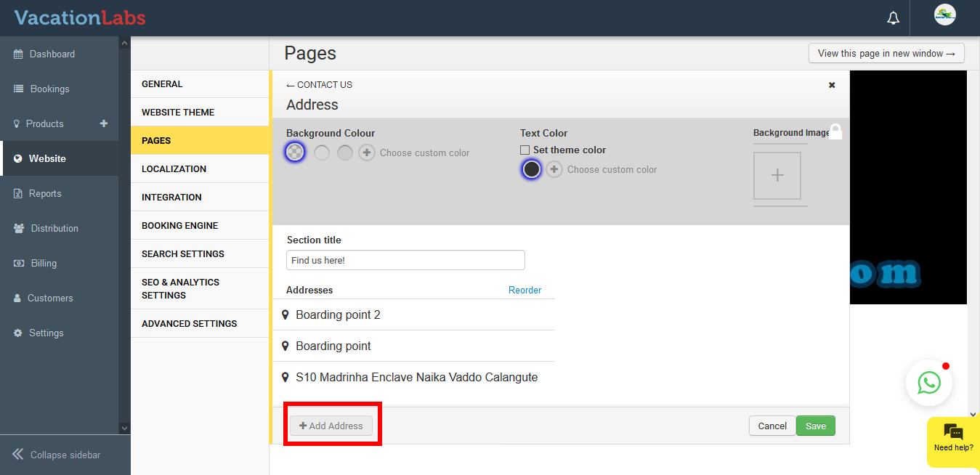Open the Localization settings tab
The width and height of the screenshot is (980, 475).
[x=174, y=169]
